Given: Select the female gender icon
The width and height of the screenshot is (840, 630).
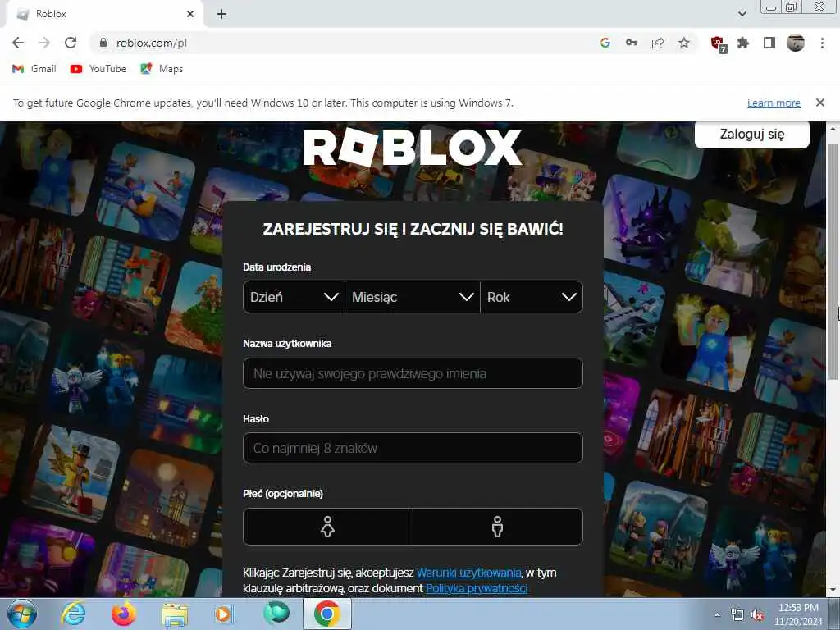Looking at the screenshot, I should point(328,527).
